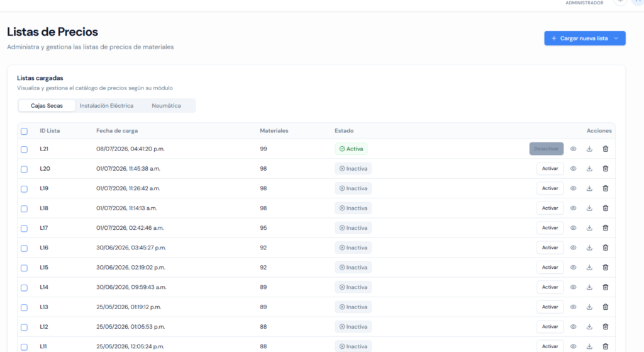The image size is (644, 352).
Task: Click the date 30/06/2026, 03:45:27 p.m.
Action: click(131, 247)
